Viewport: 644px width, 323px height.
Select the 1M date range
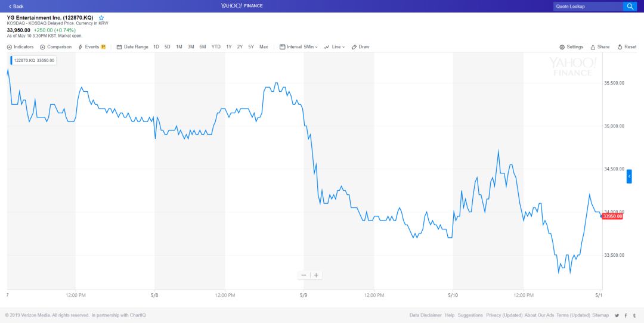point(179,47)
